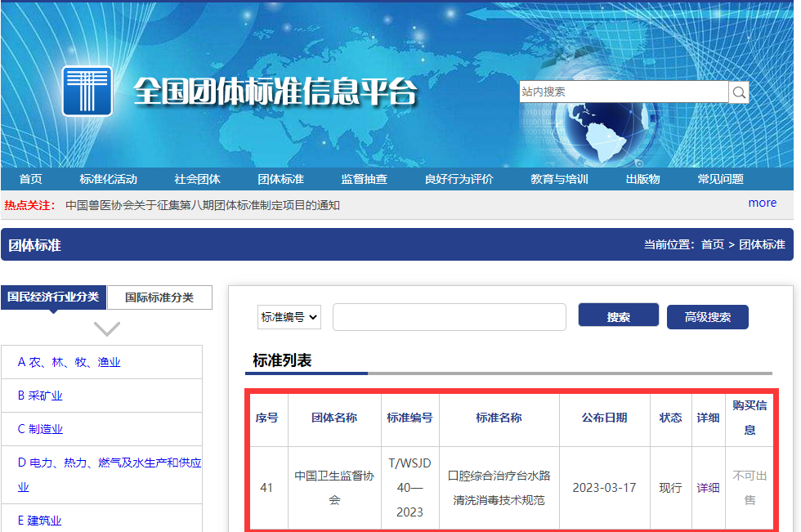Screen dimensions: 801x532
Task: Open 常见问题 menu item
Action: coord(720,179)
